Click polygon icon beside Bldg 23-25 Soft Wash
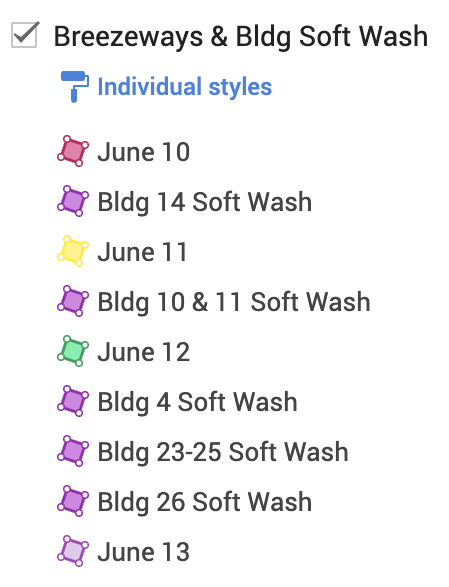The image size is (449, 587). (73, 451)
